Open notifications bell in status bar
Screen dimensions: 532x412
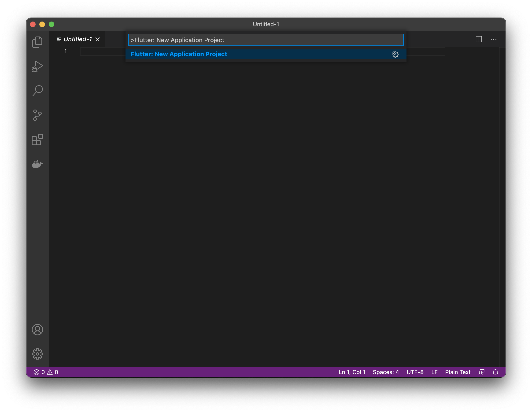click(x=495, y=372)
